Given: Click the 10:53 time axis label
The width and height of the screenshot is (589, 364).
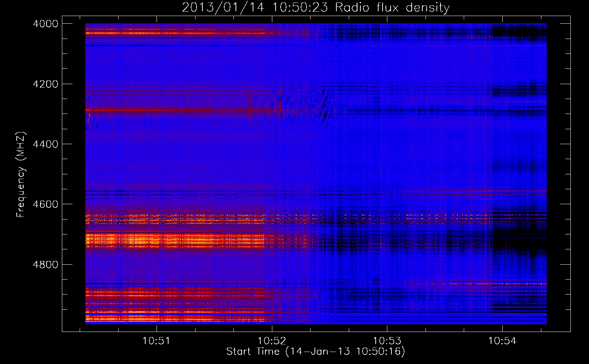Looking at the screenshot, I should point(387,341).
